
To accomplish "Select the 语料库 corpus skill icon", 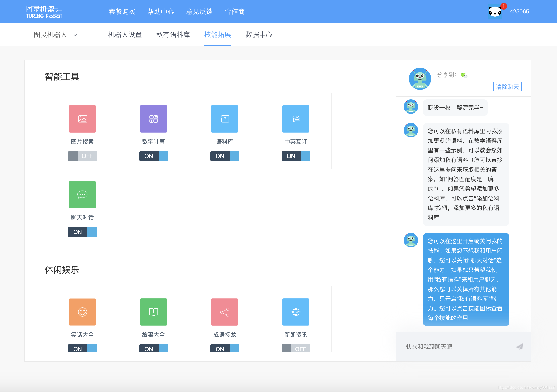I will coord(224,119).
